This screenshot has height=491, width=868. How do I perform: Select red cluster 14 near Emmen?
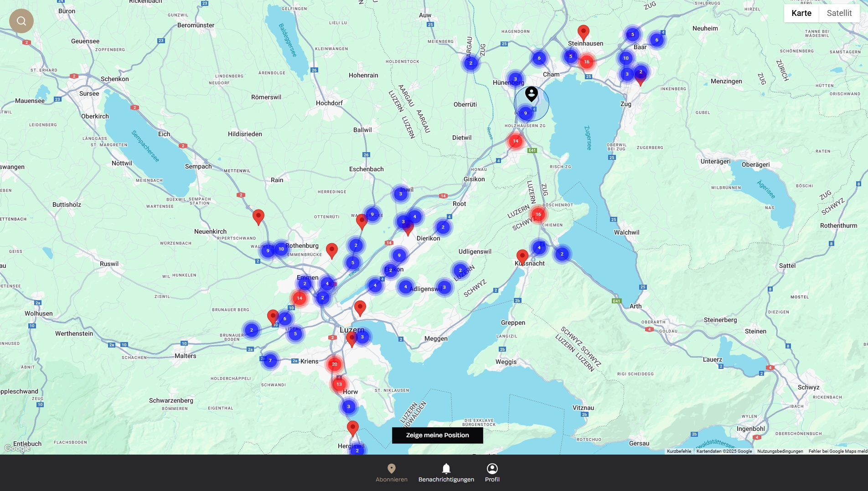pos(300,298)
